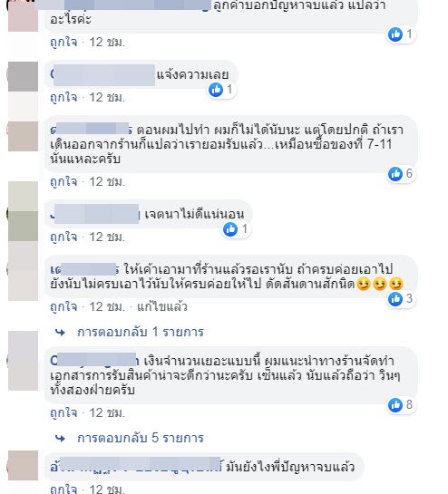
Task: Open timestamp '12 ชม.' under 'แจ้งความเลย' comment
Action: 107,97
